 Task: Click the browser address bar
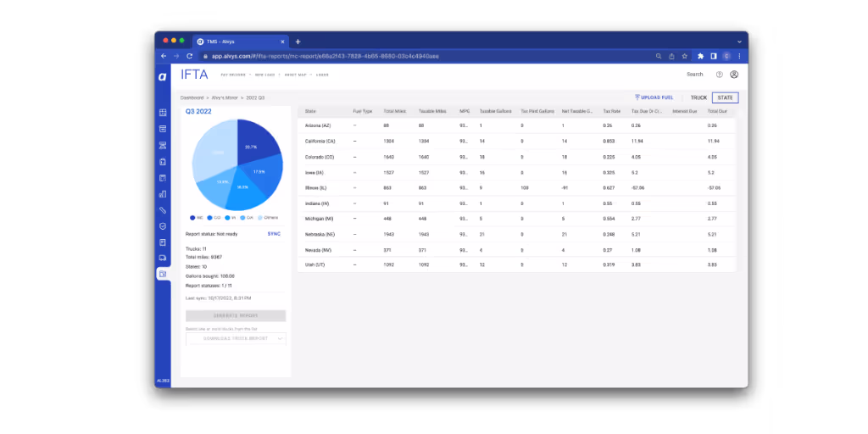point(426,56)
